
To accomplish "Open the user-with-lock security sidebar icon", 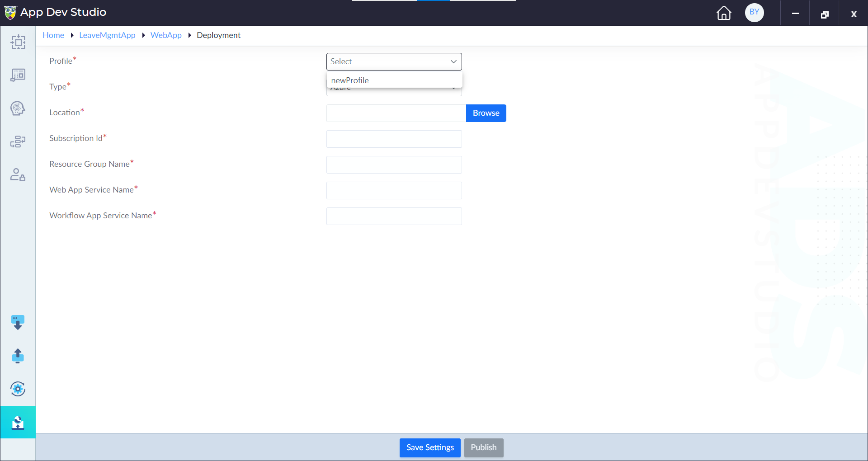I will tap(18, 174).
